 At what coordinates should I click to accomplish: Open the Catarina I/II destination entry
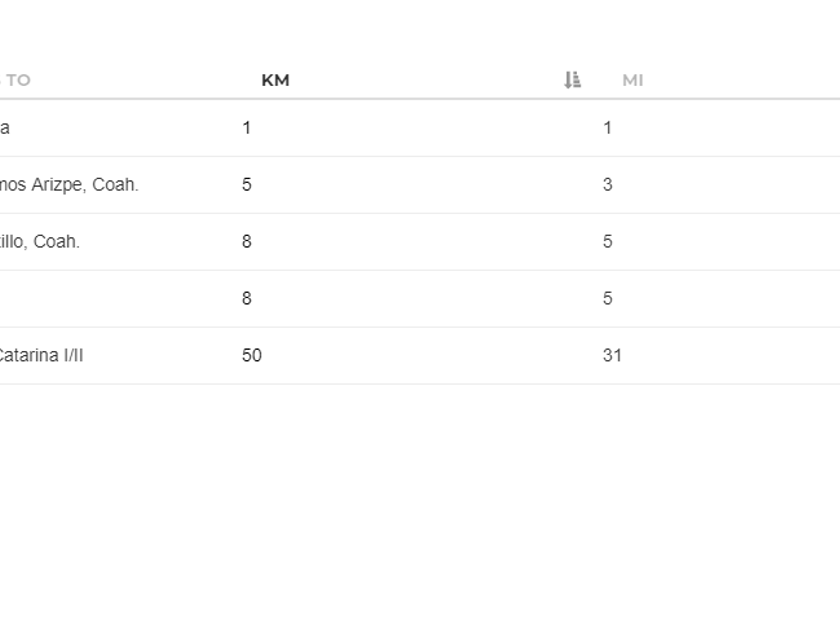(40, 356)
